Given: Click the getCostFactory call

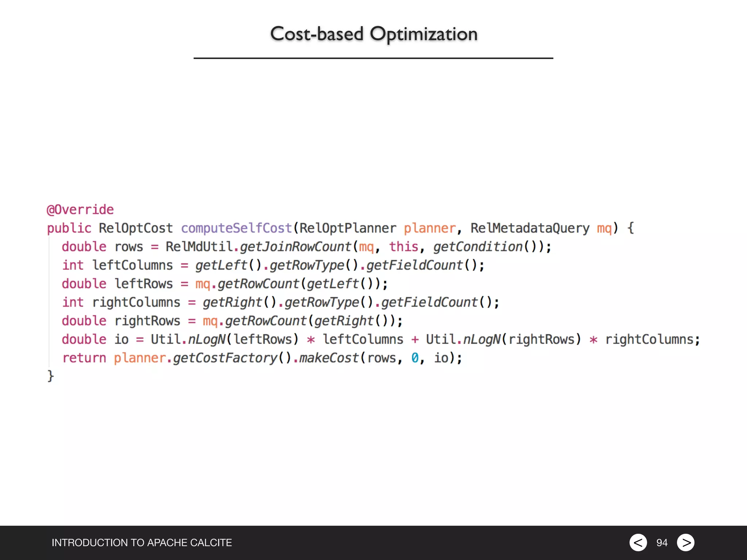Looking at the screenshot, I should click(x=225, y=358).
